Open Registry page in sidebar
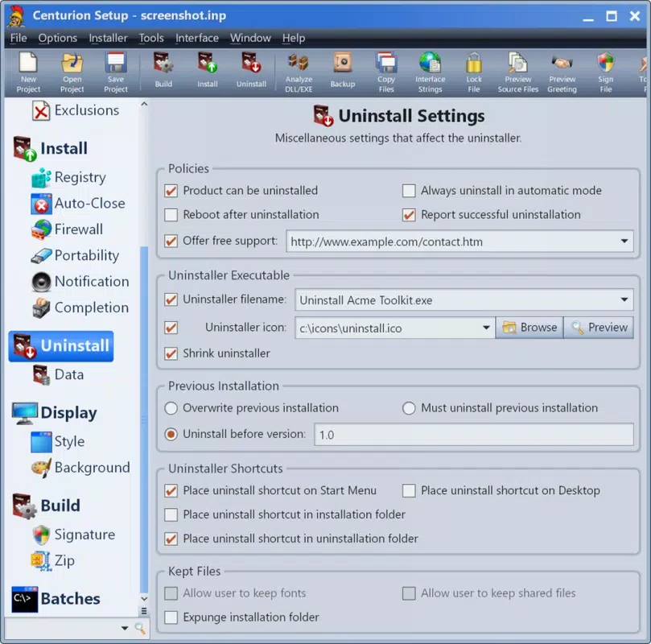Viewport: 651px width, 644px height. (x=69, y=177)
